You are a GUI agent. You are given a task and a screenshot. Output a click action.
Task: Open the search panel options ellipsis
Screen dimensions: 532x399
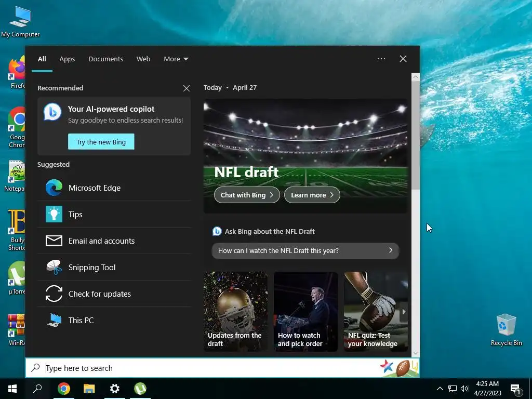coord(381,59)
